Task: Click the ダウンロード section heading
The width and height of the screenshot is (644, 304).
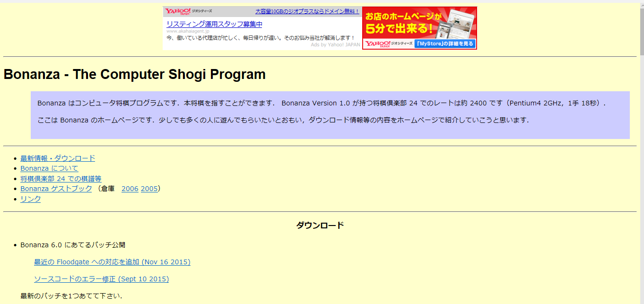Action: pyautogui.click(x=320, y=226)
